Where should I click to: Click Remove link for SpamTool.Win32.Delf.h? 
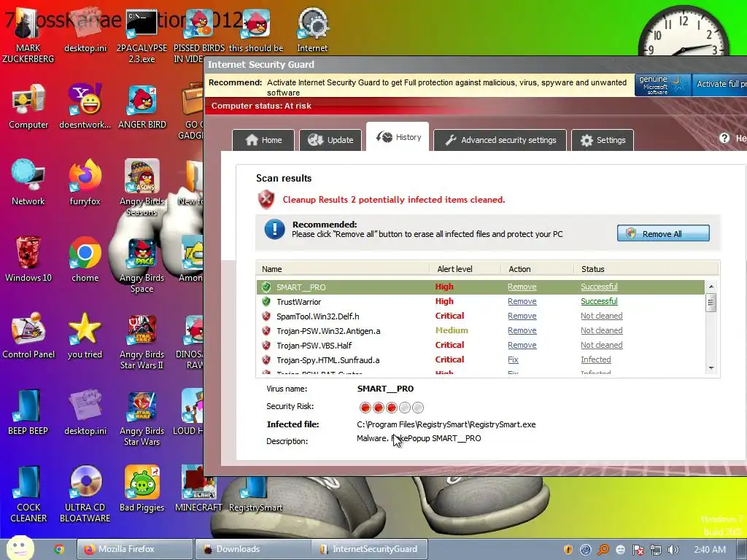tap(522, 316)
